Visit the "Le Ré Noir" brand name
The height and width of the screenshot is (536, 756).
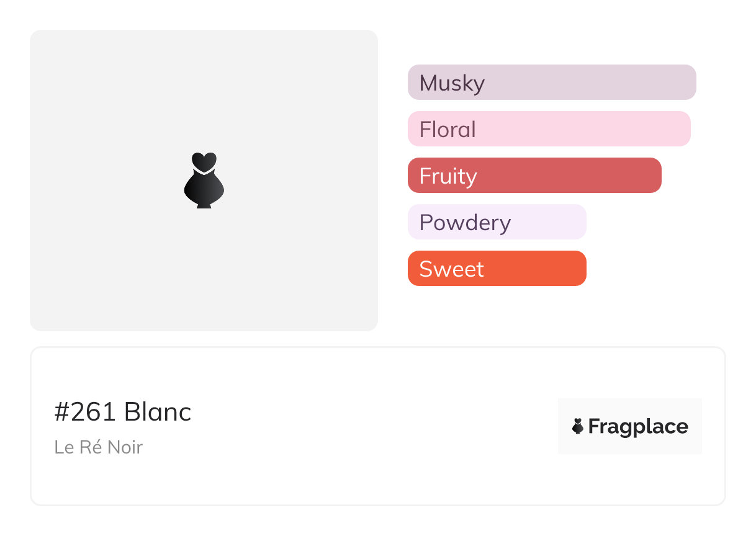coord(99,447)
